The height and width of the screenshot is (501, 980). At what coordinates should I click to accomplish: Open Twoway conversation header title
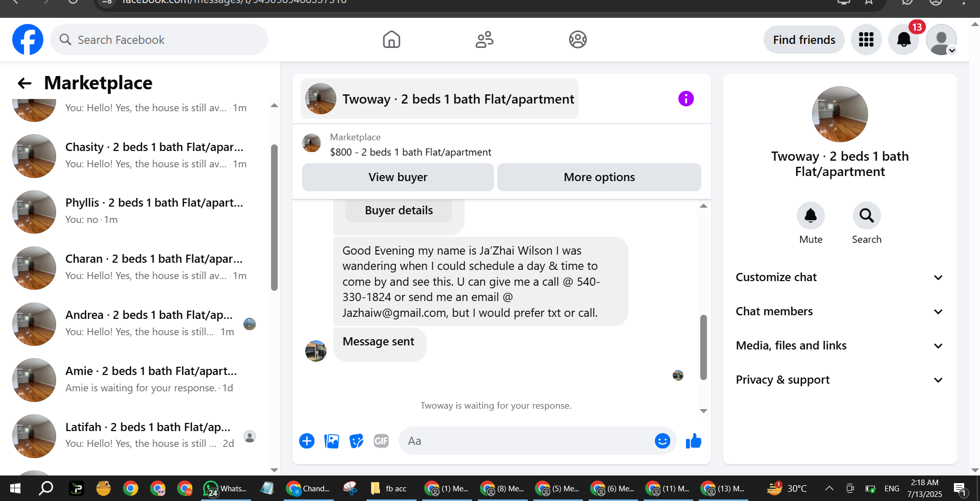(x=439, y=99)
